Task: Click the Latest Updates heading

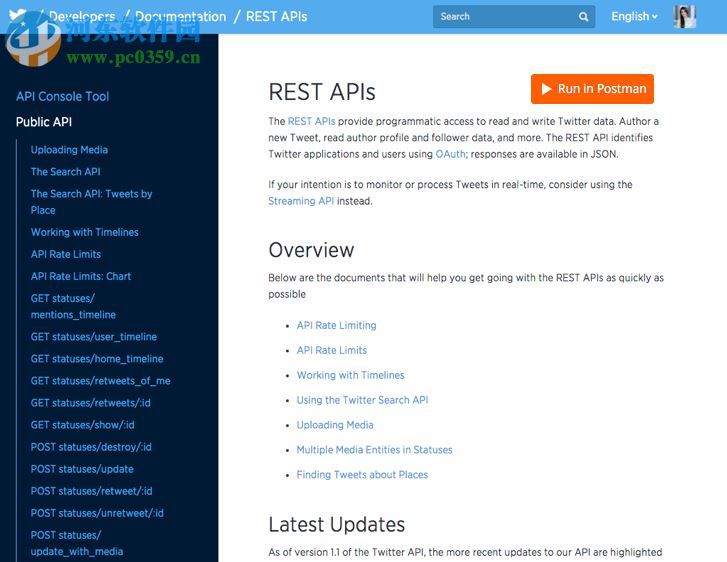Action: 337,524
